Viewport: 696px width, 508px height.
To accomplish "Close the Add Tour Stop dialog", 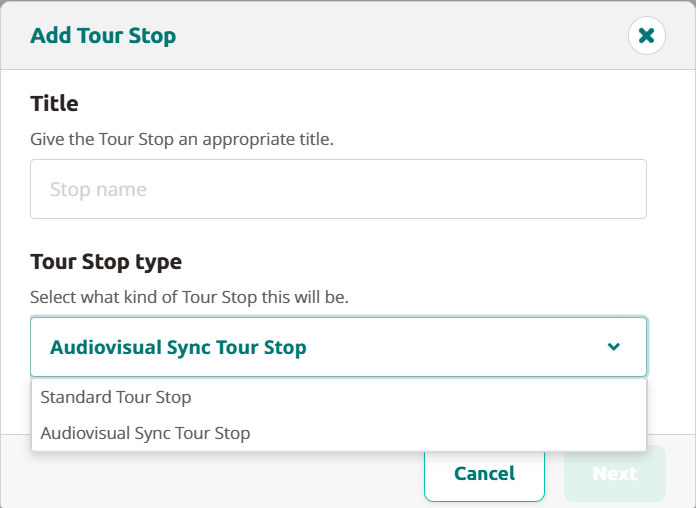I will click(646, 36).
